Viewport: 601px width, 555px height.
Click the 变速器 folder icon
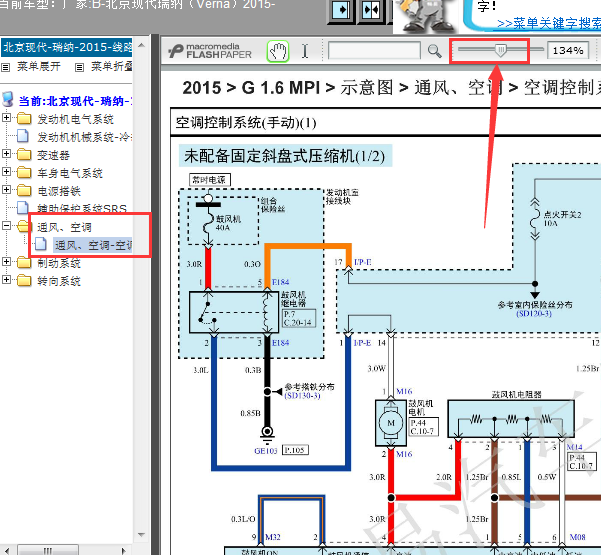[x=24, y=154]
